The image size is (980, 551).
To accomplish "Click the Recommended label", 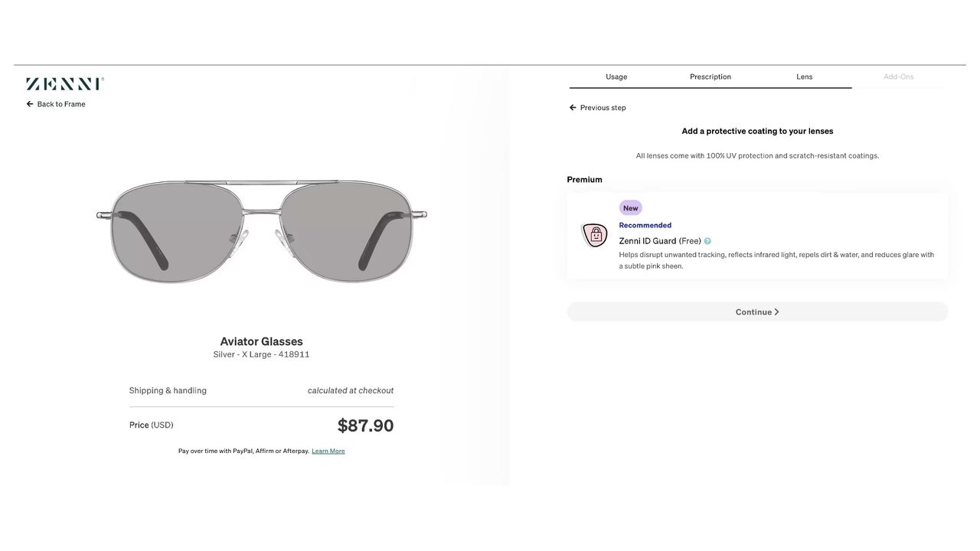I will 645,225.
